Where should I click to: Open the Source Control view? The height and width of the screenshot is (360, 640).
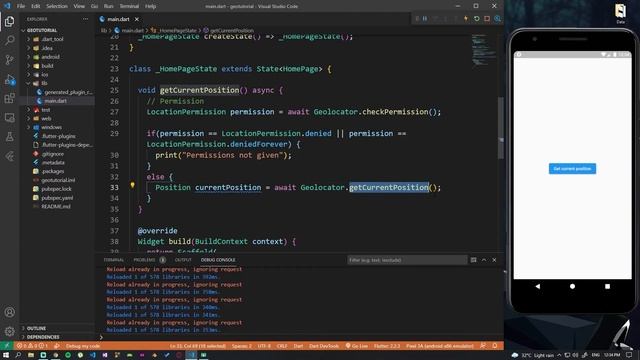(x=9, y=60)
